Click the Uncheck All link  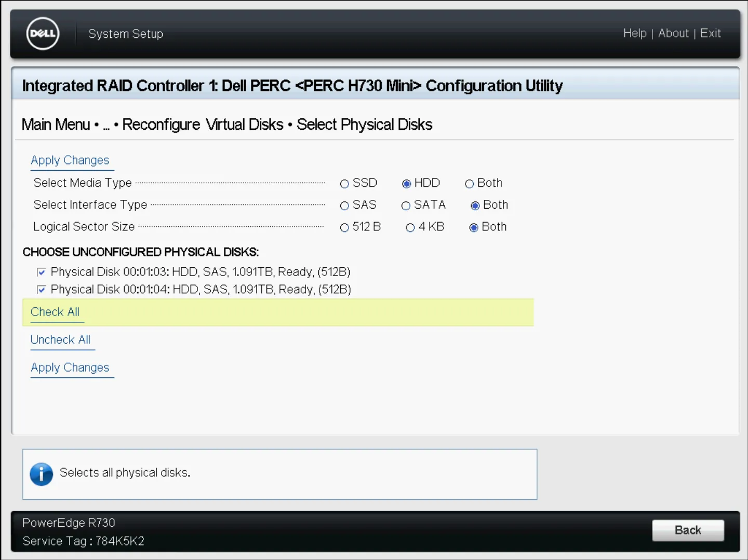[x=60, y=340]
